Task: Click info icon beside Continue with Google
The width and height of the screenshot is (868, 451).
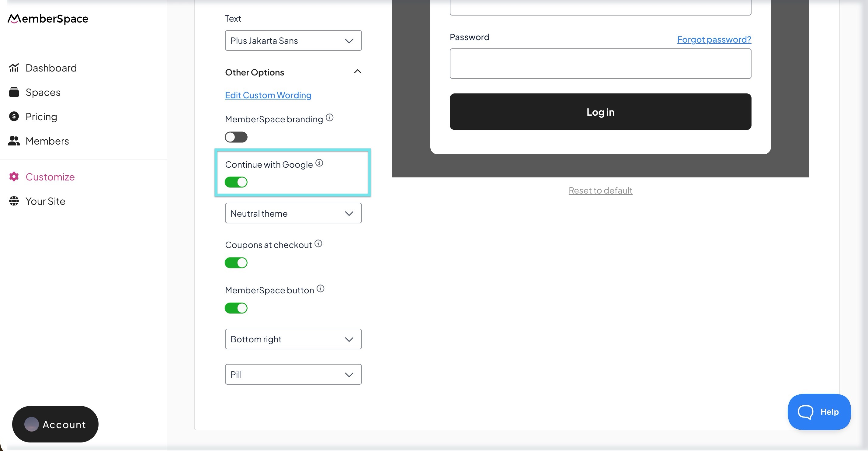Action: (x=319, y=163)
